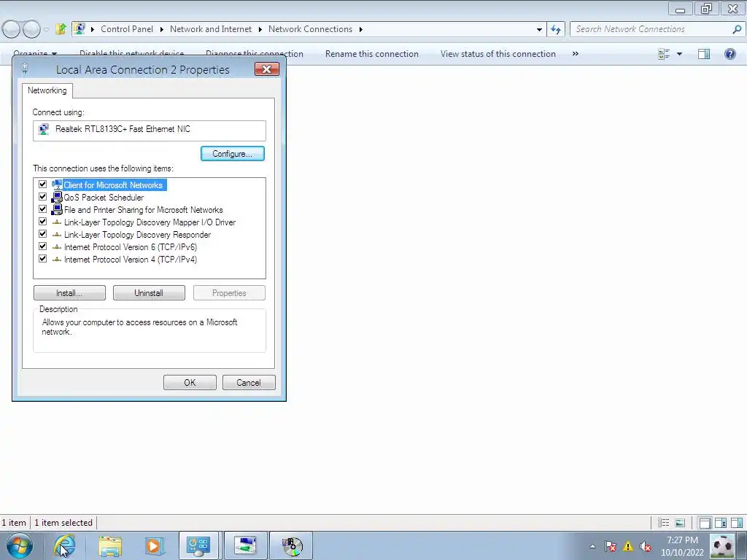
Task: Click the Install... button
Action: tap(69, 293)
